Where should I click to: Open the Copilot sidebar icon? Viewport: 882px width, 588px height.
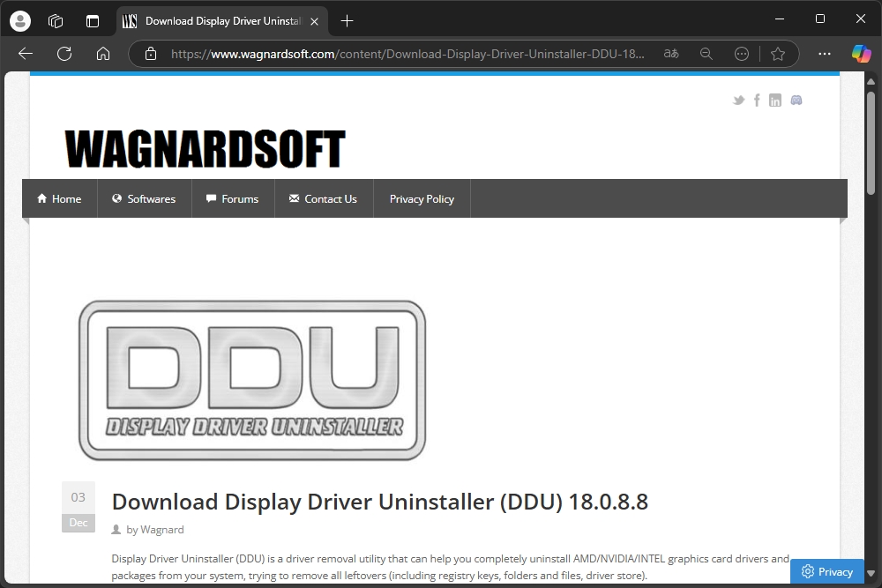[861, 54]
